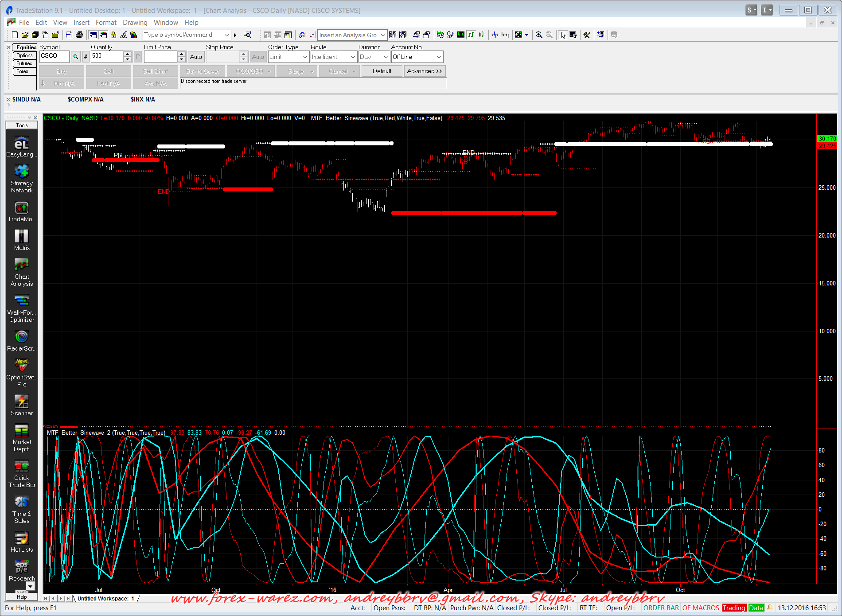The width and height of the screenshot is (842, 616).
Task: Open the Drawing menu
Action: [135, 23]
